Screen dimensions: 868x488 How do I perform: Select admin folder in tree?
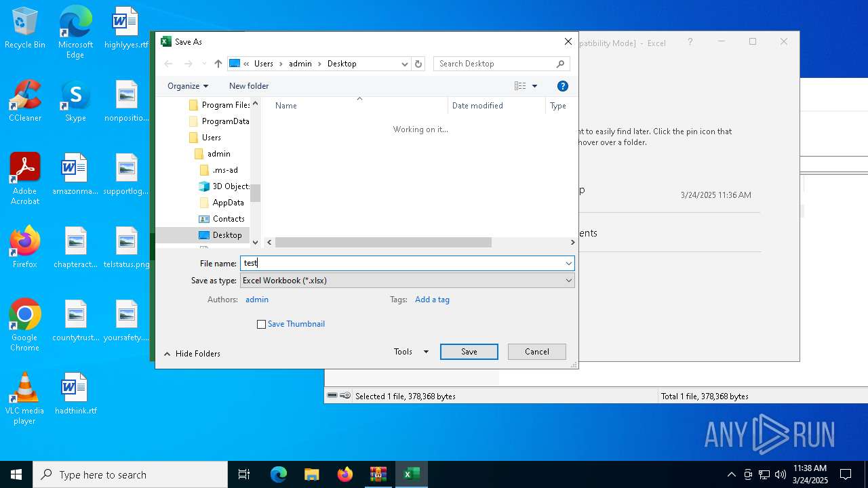tap(212, 154)
